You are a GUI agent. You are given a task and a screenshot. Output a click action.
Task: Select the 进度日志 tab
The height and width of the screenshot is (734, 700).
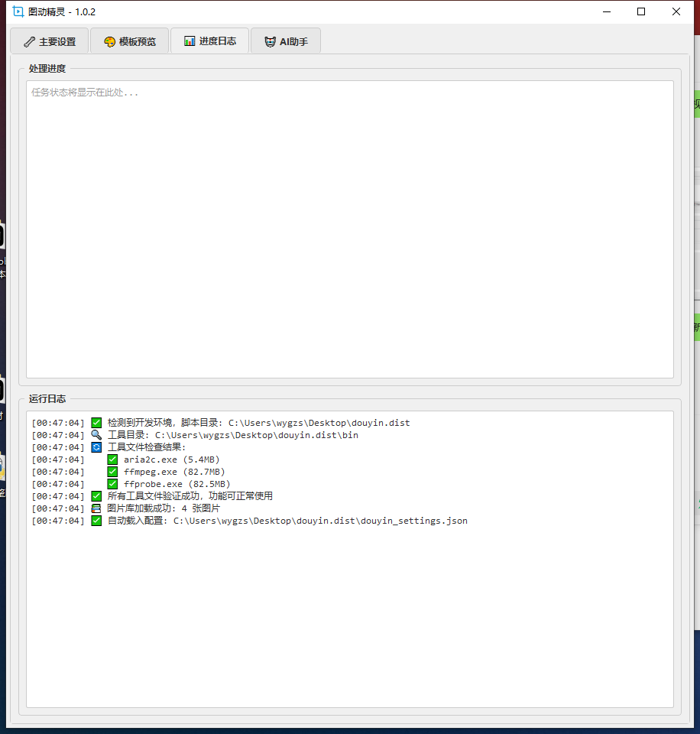(x=209, y=41)
